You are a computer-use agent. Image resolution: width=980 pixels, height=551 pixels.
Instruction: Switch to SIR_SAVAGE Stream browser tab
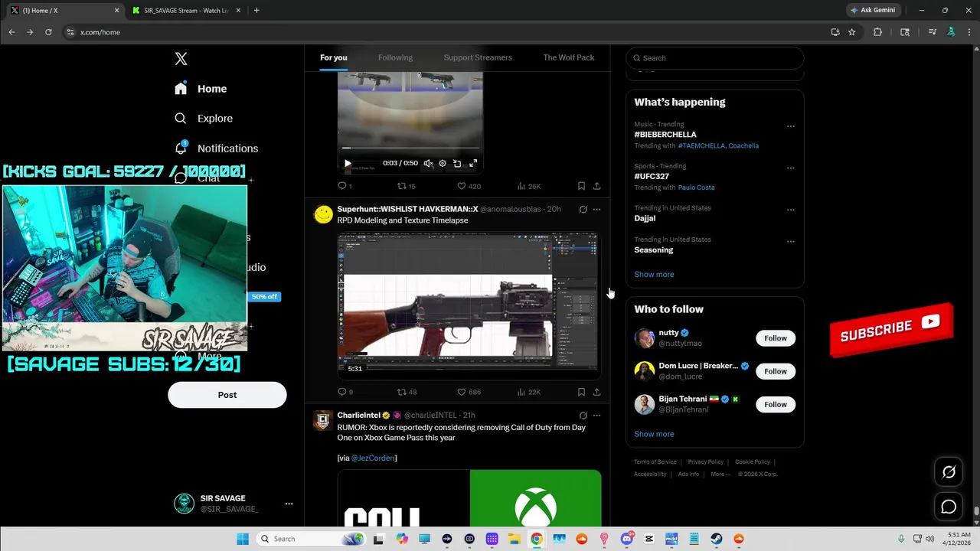point(185,11)
